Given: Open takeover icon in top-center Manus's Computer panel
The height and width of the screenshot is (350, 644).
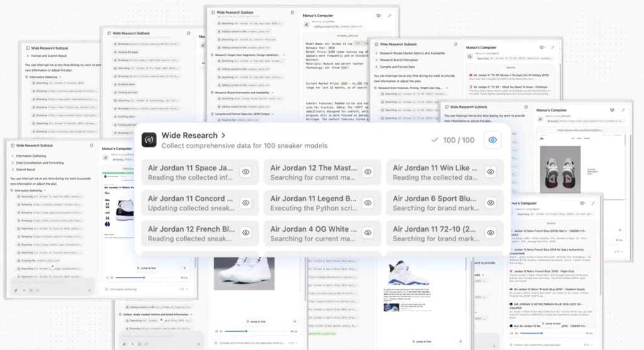Looking at the screenshot, I should (378, 16).
